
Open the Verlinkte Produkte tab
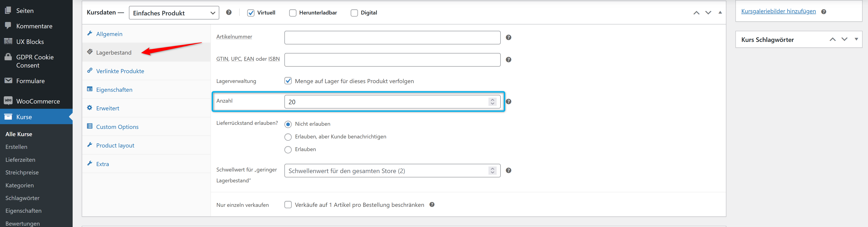click(x=146, y=71)
